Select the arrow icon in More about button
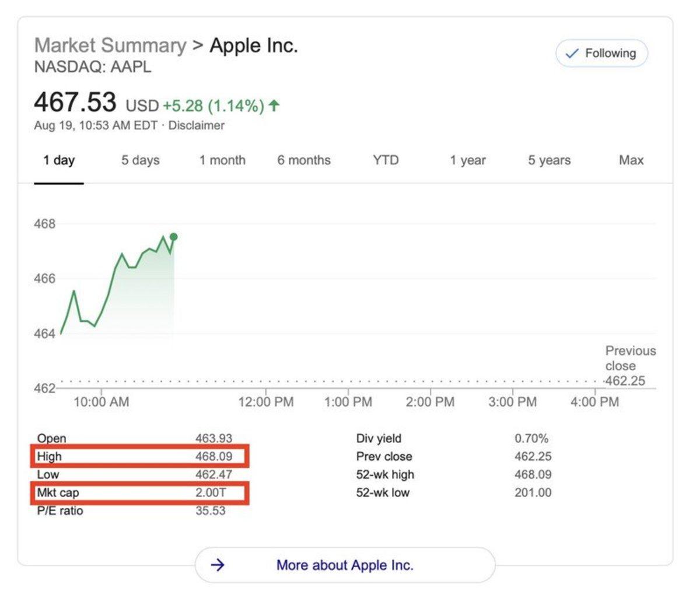700x594 pixels. 218,565
